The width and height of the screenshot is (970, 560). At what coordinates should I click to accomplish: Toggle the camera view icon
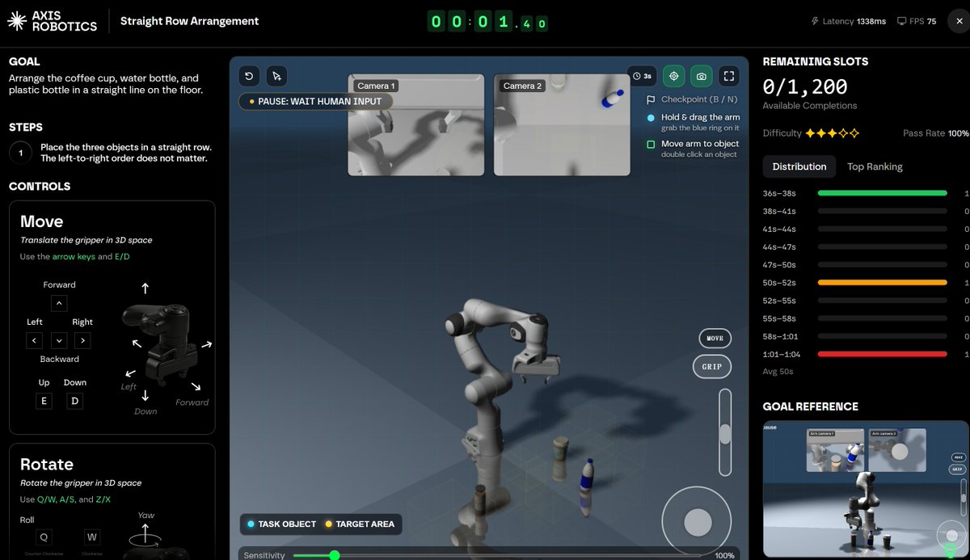(701, 76)
